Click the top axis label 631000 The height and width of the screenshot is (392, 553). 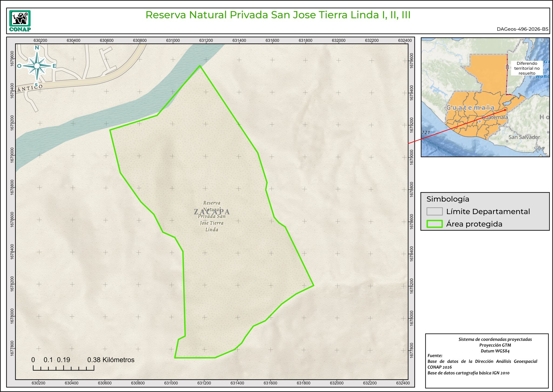[x=173, y=40]
